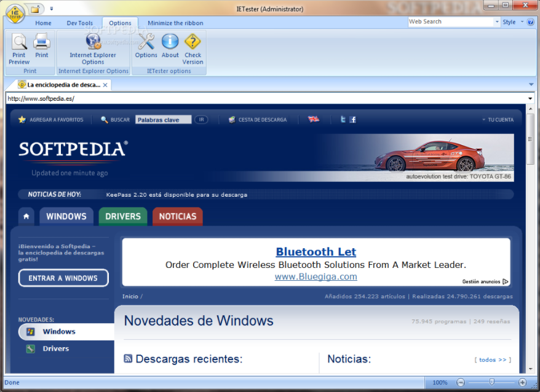Expand Tu Cuenta menu

pyautogui.click(x=498, y=120)
